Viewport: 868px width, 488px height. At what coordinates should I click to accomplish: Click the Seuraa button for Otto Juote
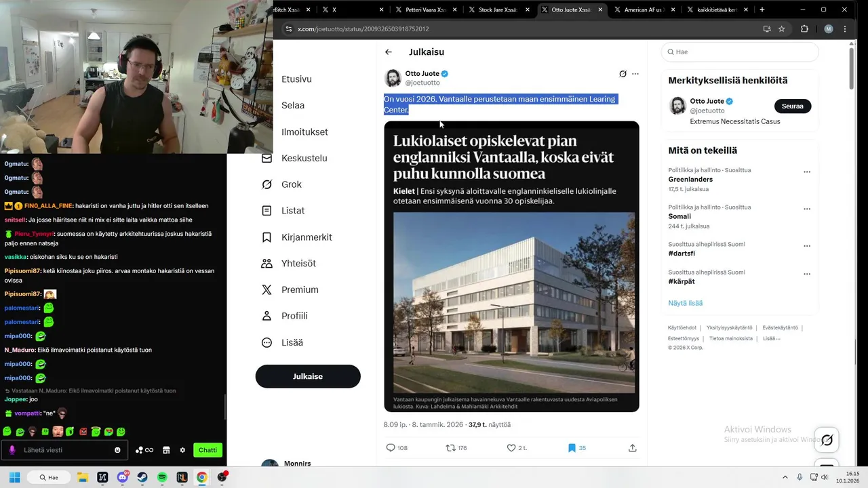tap(793, 106)
